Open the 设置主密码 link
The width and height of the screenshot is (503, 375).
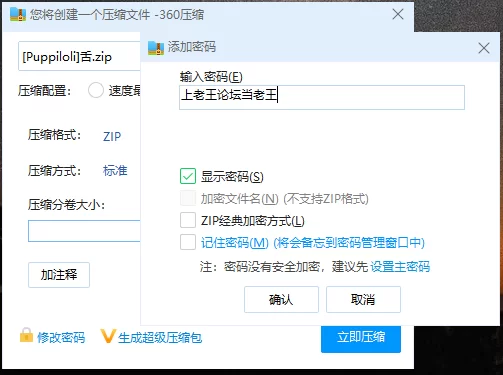tap(400, 267)
